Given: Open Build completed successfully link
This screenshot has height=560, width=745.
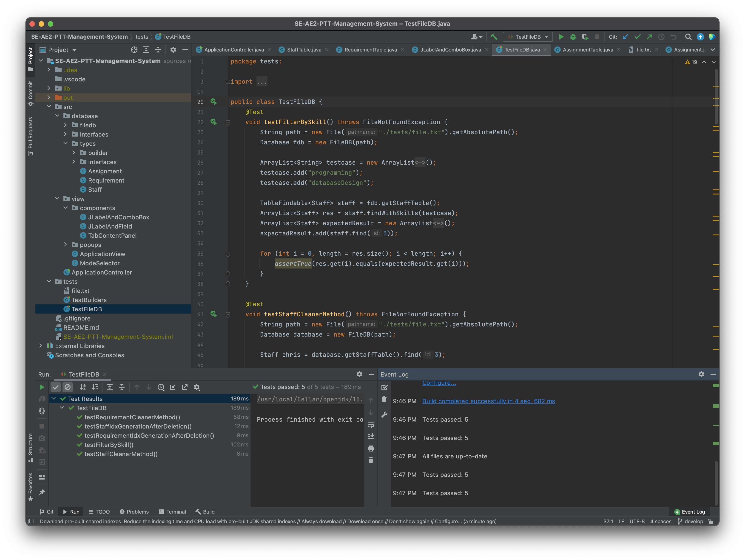Looking at the screenshot, I should click(488, 401).
